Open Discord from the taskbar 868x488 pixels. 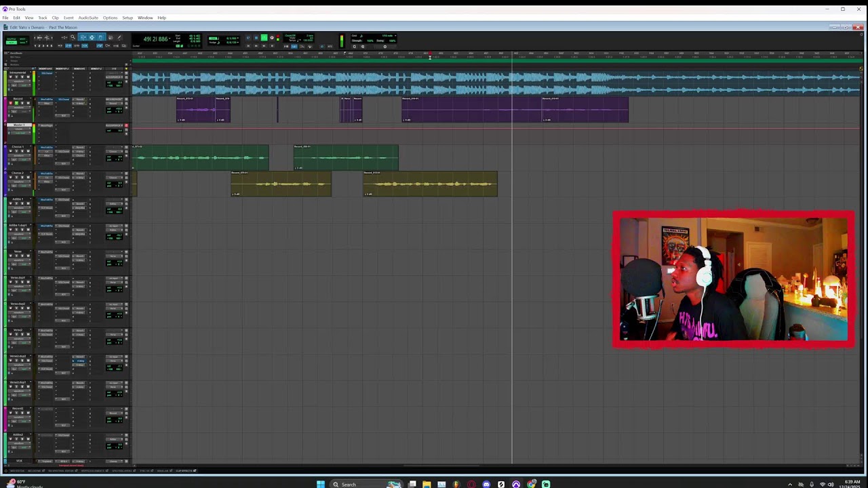(486, 484)
